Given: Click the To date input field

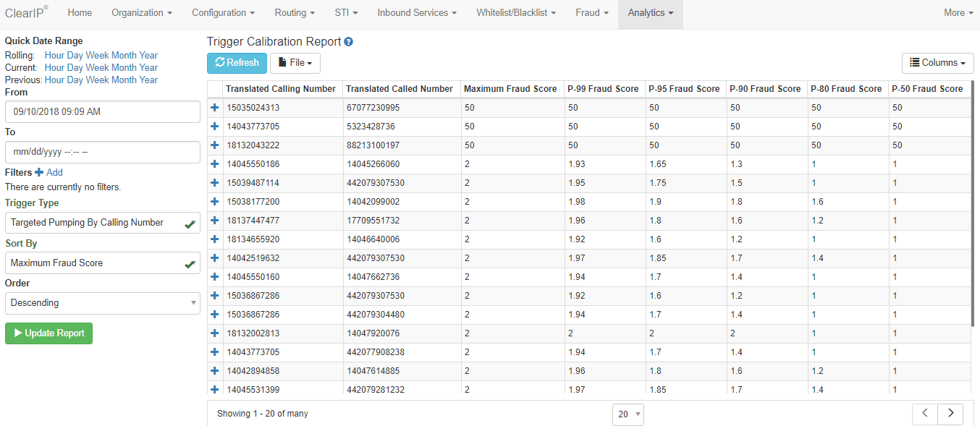Looking at the screenshot, I should 102,153.
